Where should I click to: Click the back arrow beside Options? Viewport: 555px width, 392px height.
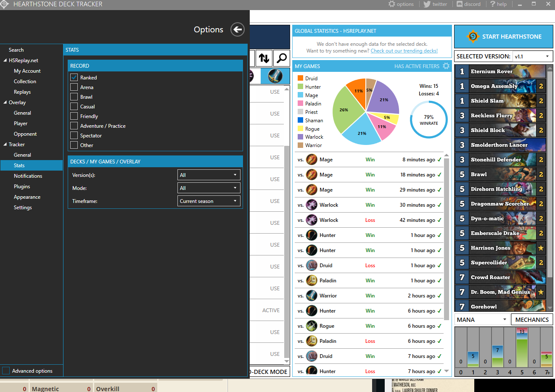(x=238, y=29)
